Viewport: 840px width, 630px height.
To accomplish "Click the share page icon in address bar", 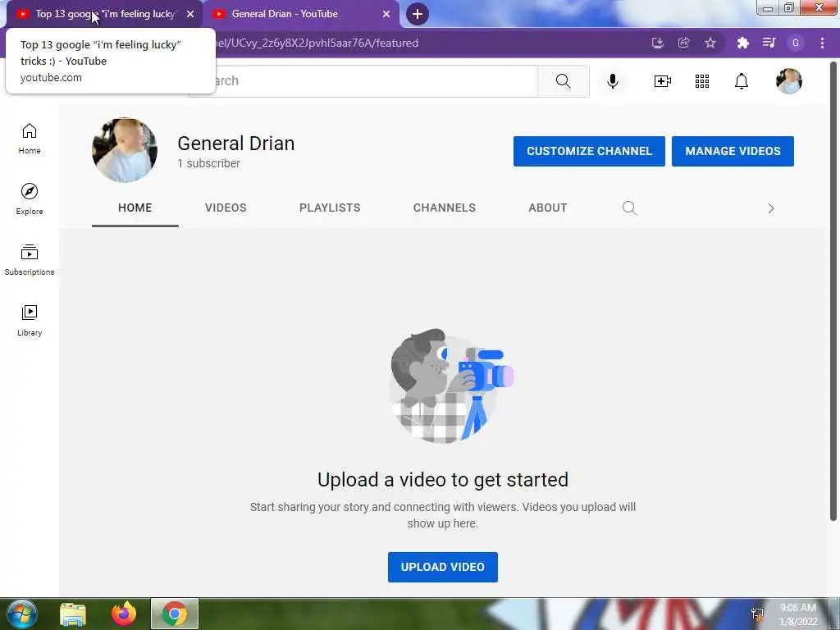I will 684,43.
